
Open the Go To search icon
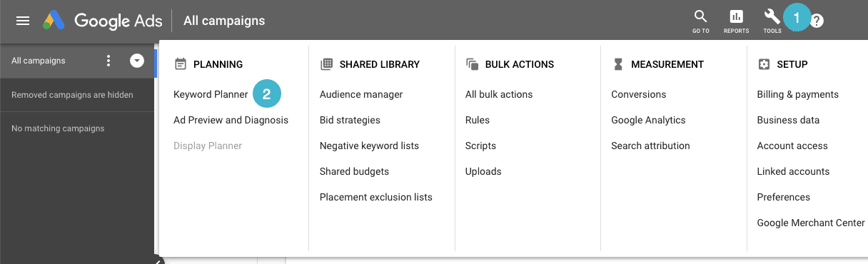(x=700, y=20)
